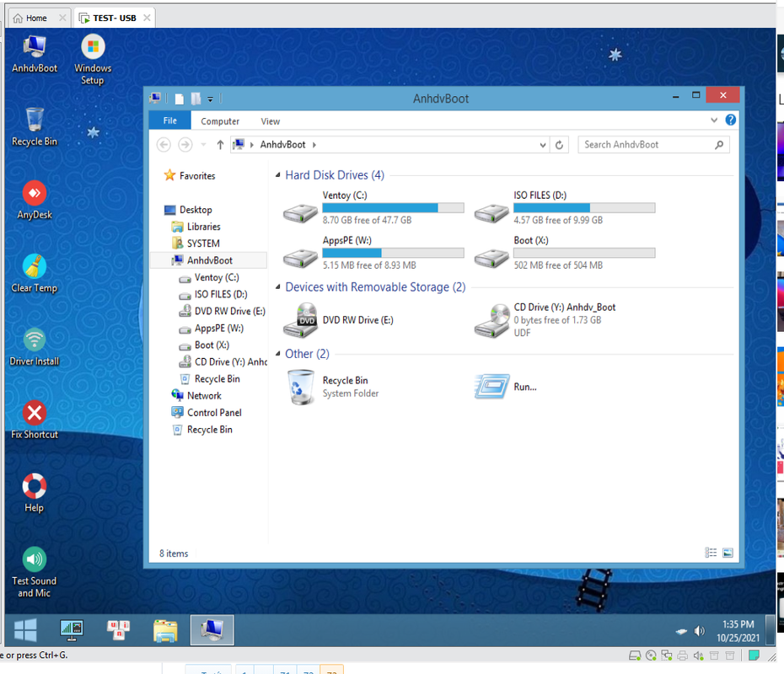This screenshot has height=674, width=784.
Task: Switch to details view layout
Action: [711, 553]
